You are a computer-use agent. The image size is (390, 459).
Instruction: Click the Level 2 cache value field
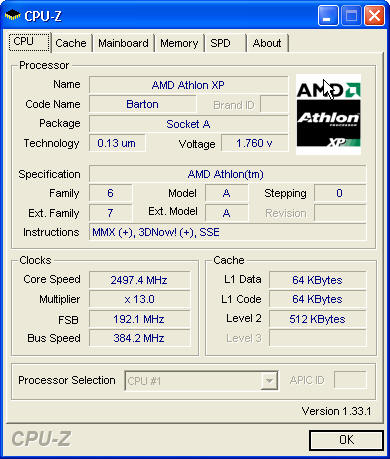(x=318, y=319)
